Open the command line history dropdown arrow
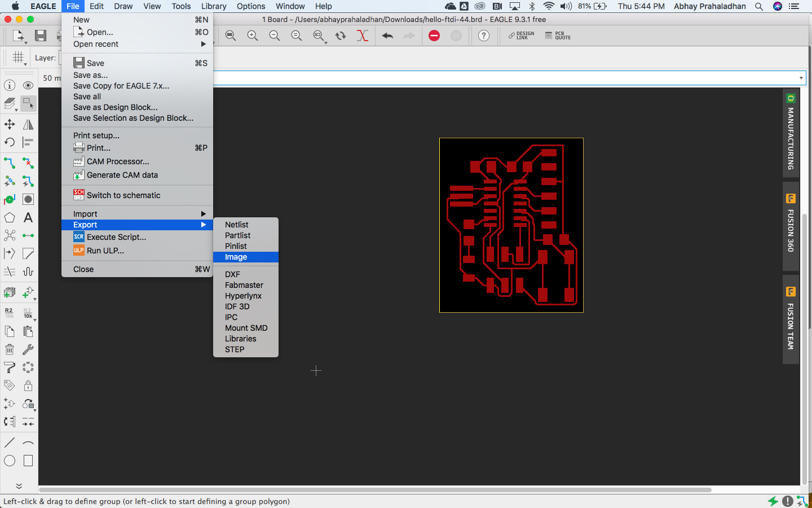Viewport: 812px width, 508px height. [x=801, y=78]
